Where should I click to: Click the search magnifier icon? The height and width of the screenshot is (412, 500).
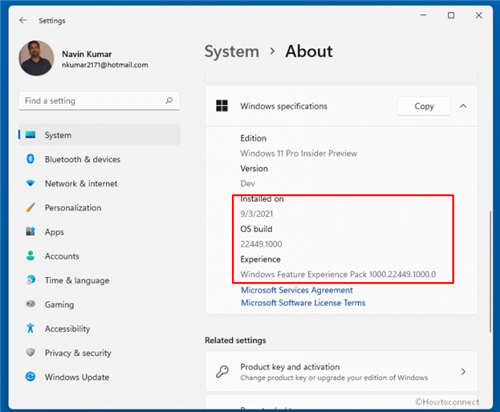coord(169,100)
